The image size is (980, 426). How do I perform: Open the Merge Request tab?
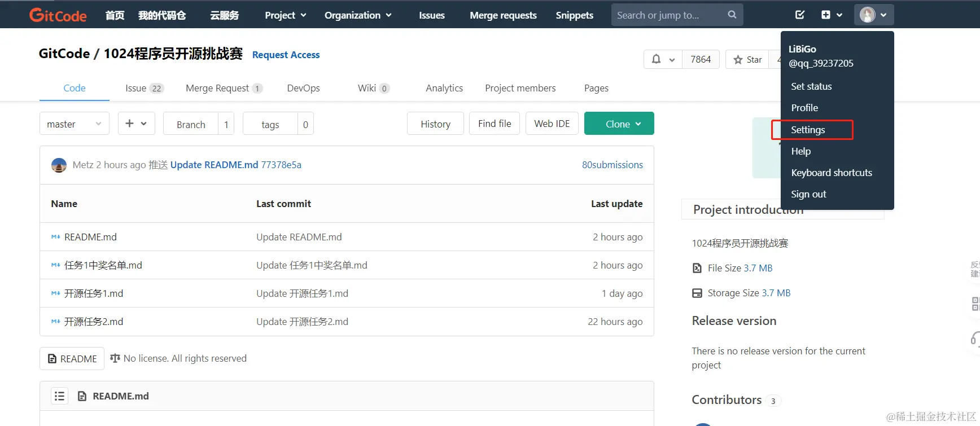224,88
